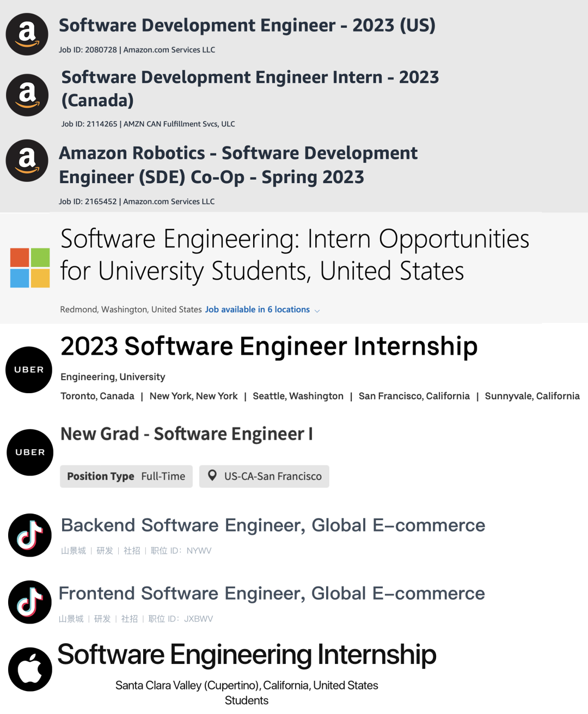Click the Apple logo beside the Software Engineering Internship
Viewport: 588px width, 714px height.
[x=30, y=669]
